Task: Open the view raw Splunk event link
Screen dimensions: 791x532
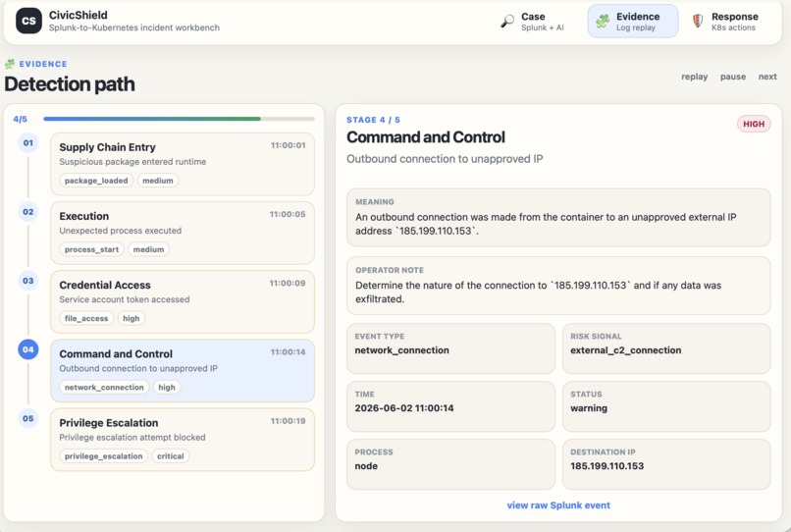Action: click(x=558, y=505)
